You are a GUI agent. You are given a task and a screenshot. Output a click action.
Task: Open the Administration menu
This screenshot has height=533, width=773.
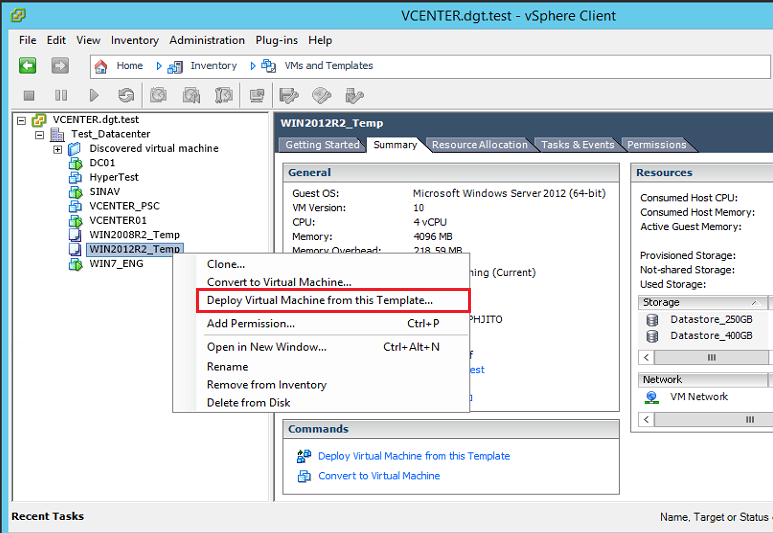pyautogui.click(x=207, y=40)
